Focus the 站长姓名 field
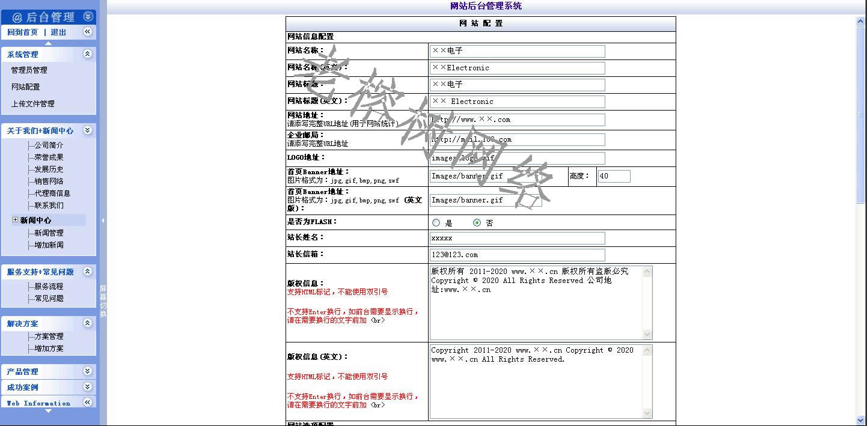Screen dimensions: 868x426 pyautogui.click(x=518, y=238)
